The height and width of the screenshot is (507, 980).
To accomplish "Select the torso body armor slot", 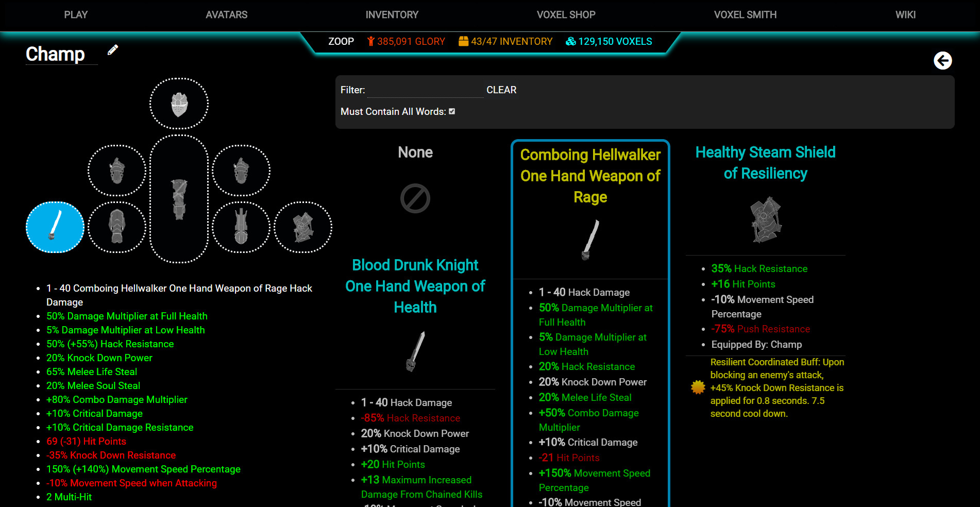I will click(x=179, y=199).
